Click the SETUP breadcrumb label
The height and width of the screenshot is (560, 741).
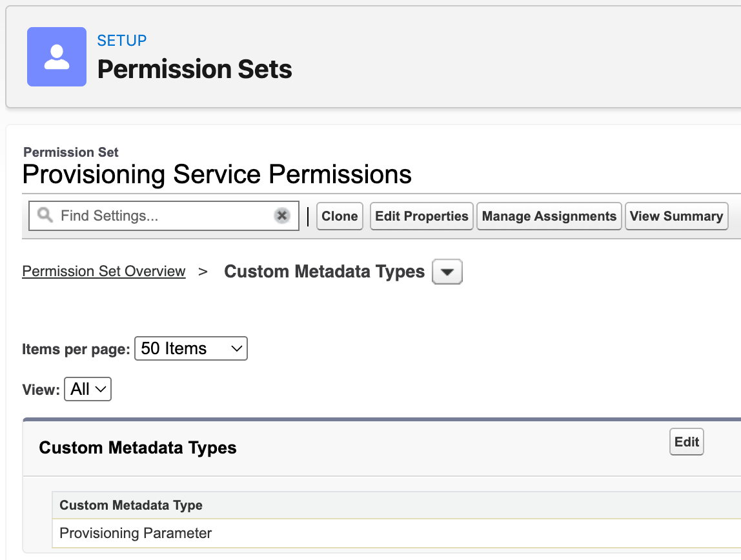point(122,41)
